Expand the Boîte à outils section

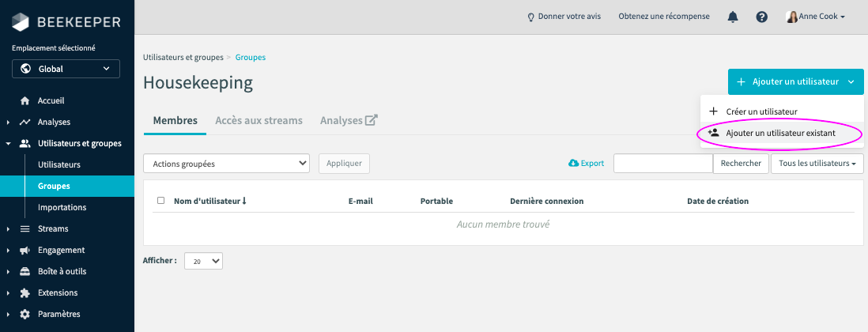tap(8, 272)
